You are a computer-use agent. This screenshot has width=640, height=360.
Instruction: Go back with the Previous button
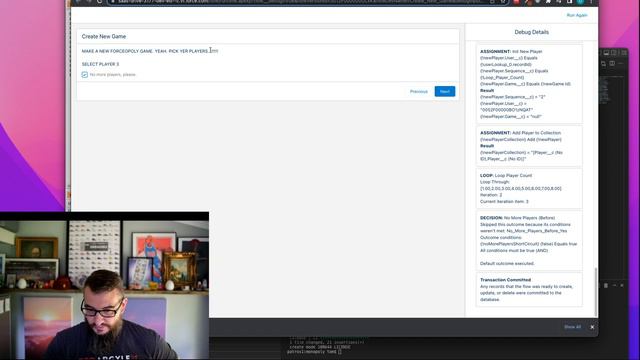[x=419, y=91]
